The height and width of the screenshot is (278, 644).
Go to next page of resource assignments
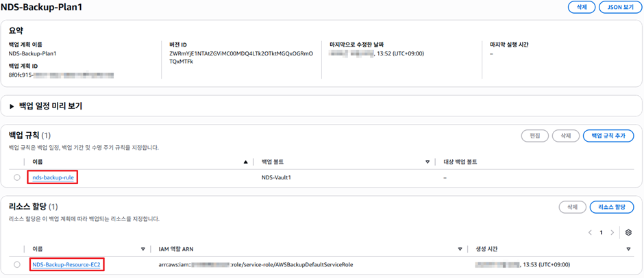click(x=612, y=233)
